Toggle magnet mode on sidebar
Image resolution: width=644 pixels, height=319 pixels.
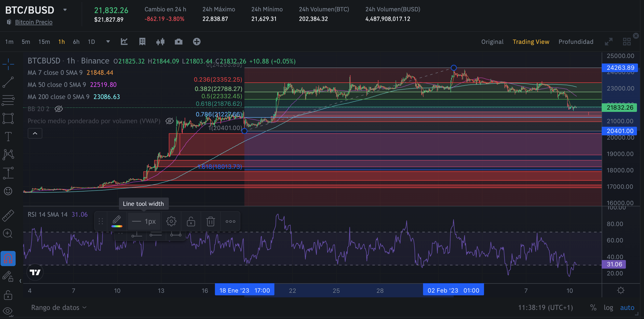pyautogui.click(x=8, y=259)
